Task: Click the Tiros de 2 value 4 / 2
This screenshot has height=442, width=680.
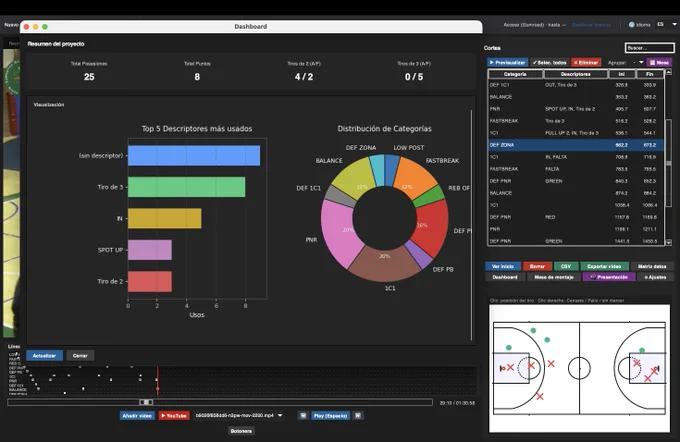Action: click(x=304, y=77)
